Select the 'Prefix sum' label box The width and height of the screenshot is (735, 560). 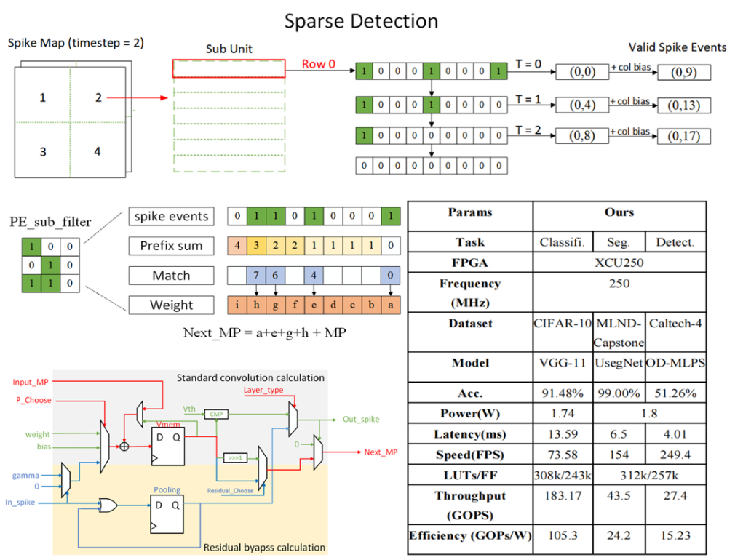pos(172,246)
